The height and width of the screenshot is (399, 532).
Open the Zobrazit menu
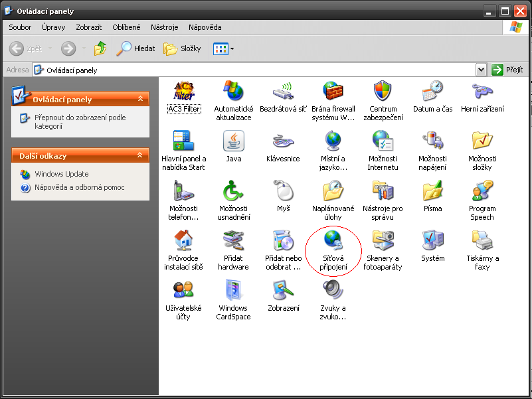click(x=88, y=27)
